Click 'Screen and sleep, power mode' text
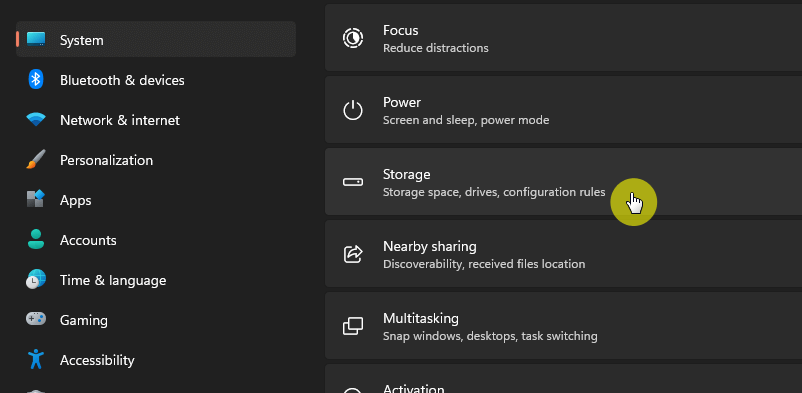This screenshot has width=802, height=393. tap(466, 120)
